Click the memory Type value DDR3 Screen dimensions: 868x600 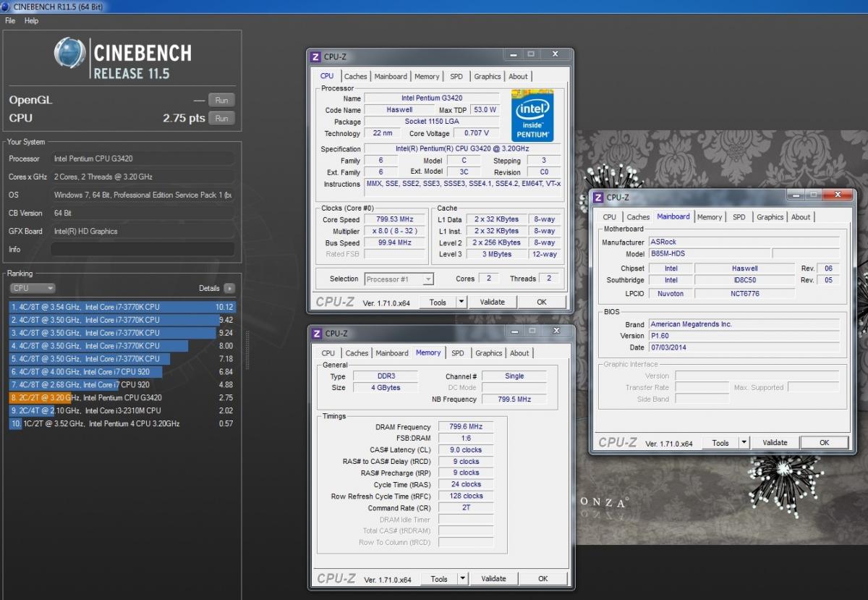(385, 376)
